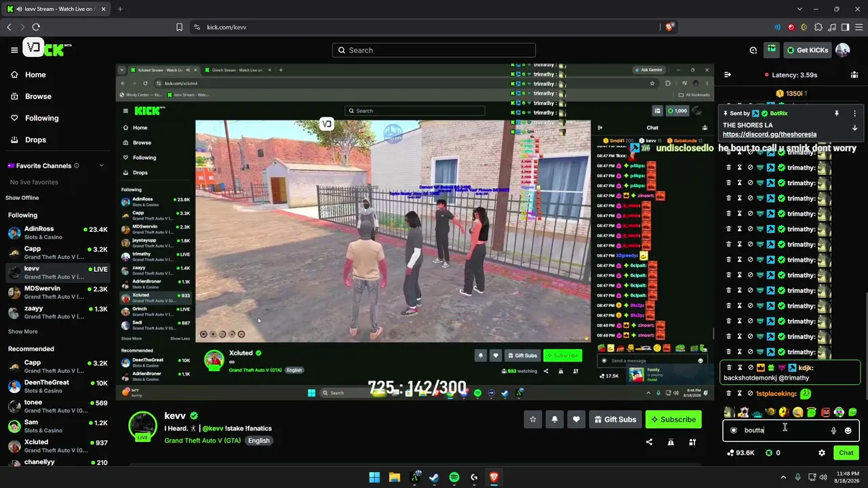
Task: Open tonee channel in Recommended list
Action: (58, 407)
